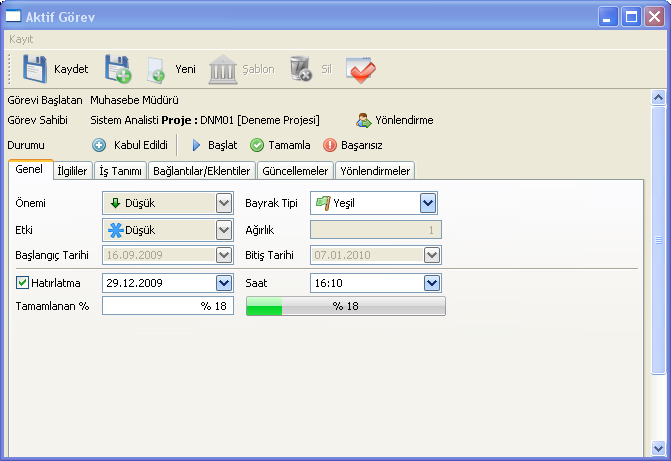Click the Yönlendirme forwarding icon
Viewport: 671px width, 461px height.
coord(364,120)
